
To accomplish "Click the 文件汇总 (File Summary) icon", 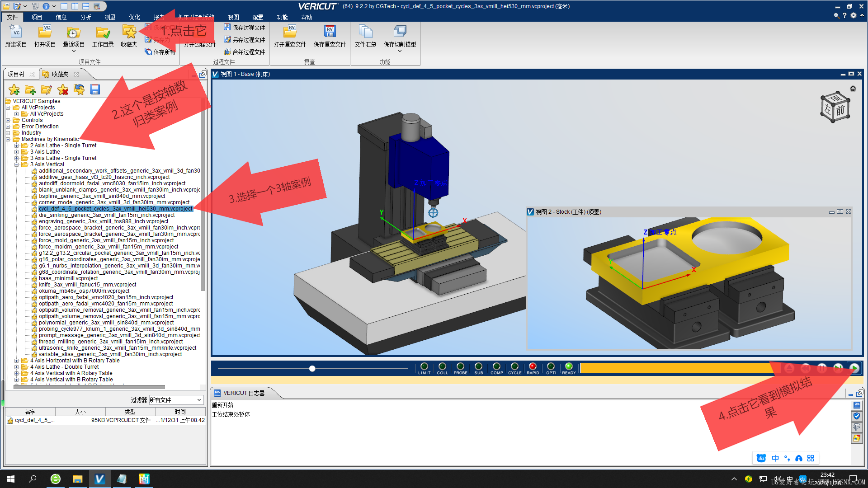I will click(365, 36).
